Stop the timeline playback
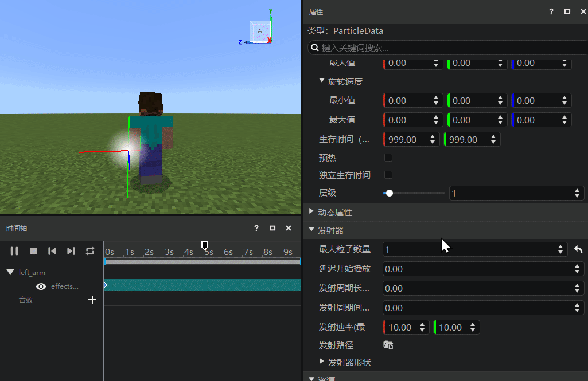 tap(33, 251)
